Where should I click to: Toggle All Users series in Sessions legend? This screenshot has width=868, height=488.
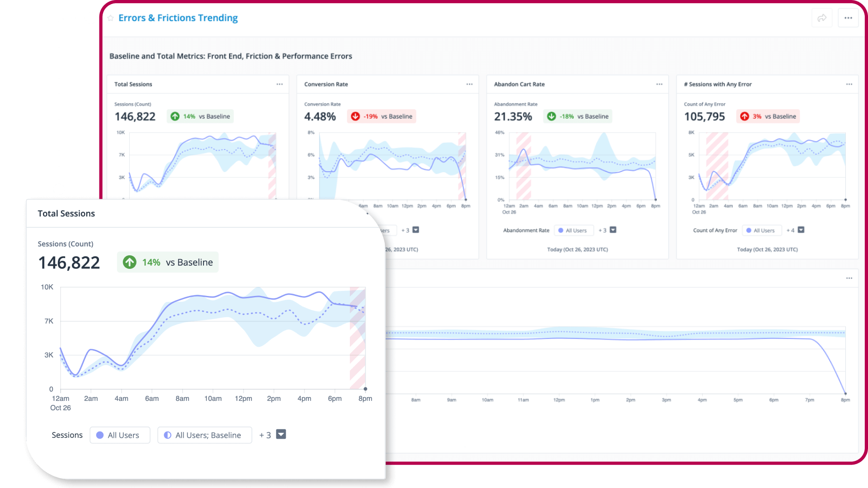coord(120,435)
